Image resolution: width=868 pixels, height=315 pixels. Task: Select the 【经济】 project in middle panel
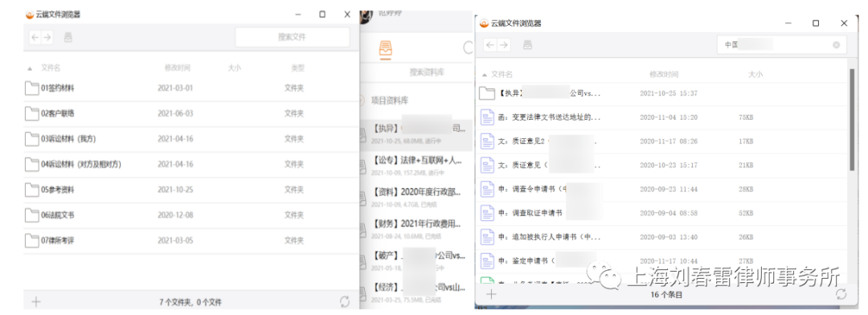417,293
